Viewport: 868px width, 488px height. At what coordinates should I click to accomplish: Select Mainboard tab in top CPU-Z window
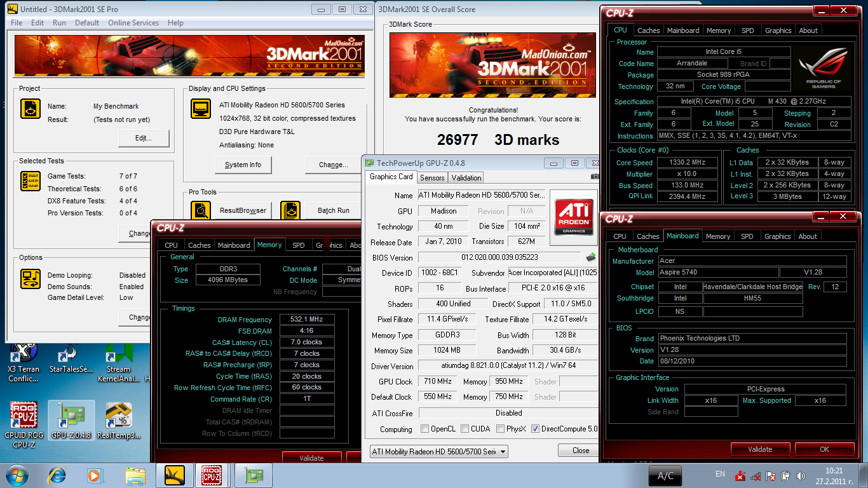click(x=683, y=30)
